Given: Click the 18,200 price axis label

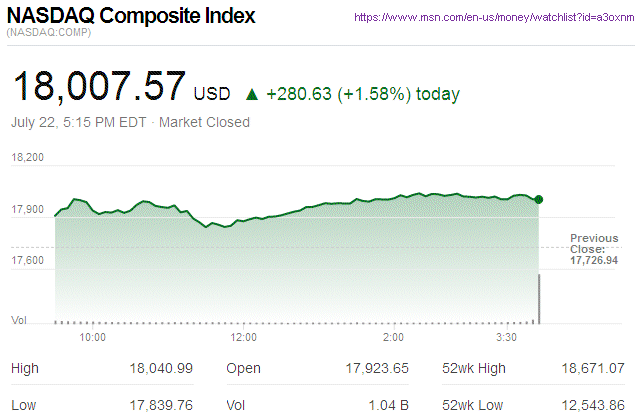Looking at the screenshot, I should [x=28, y=158].
